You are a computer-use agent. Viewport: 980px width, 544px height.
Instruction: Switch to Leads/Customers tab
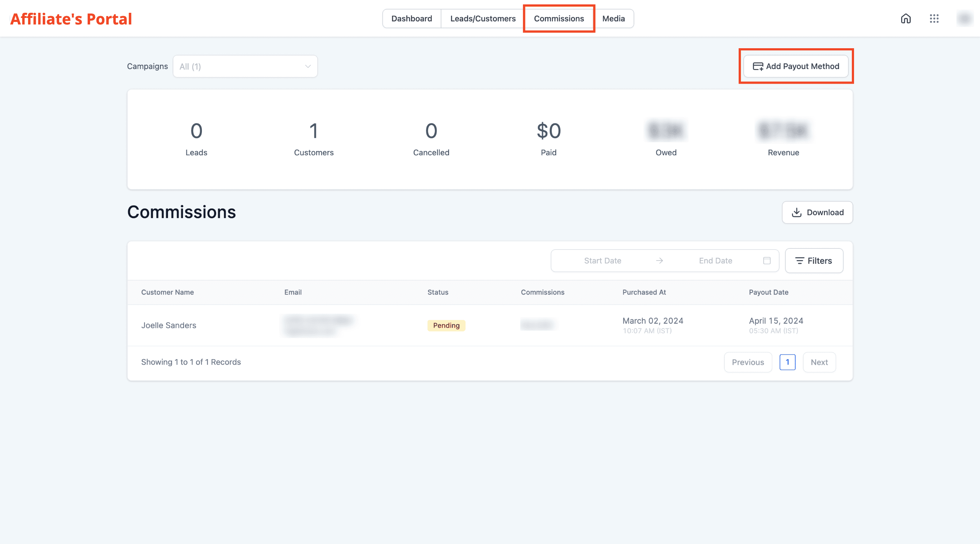[483, 19]
